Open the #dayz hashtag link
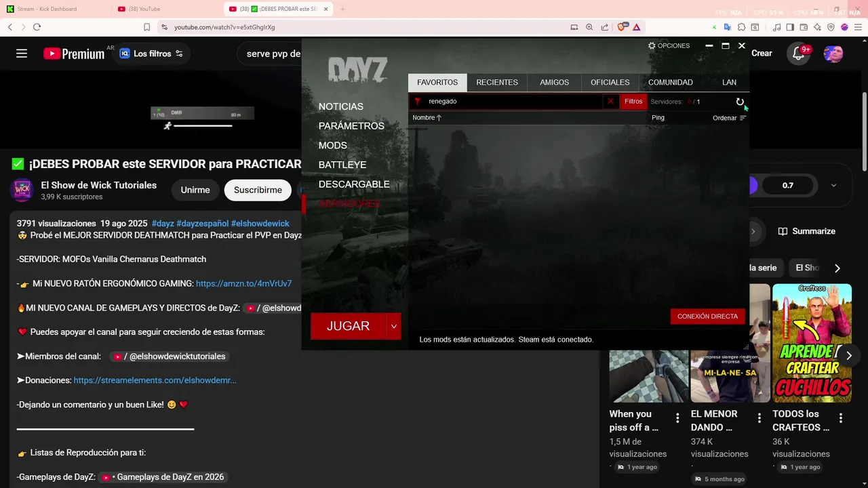This screenshot has width=868, height=488. coord(163,224)
